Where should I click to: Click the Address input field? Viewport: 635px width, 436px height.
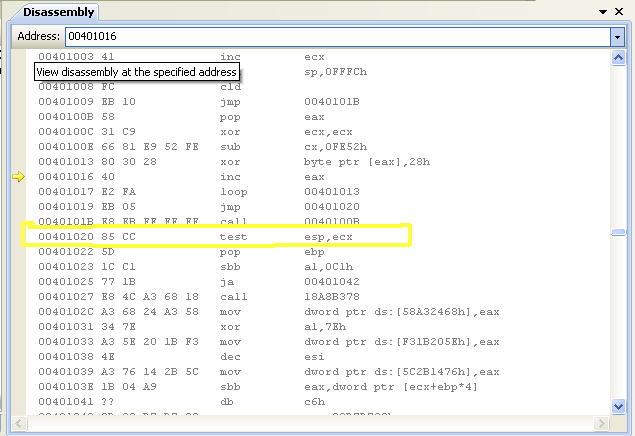(338, 36)
